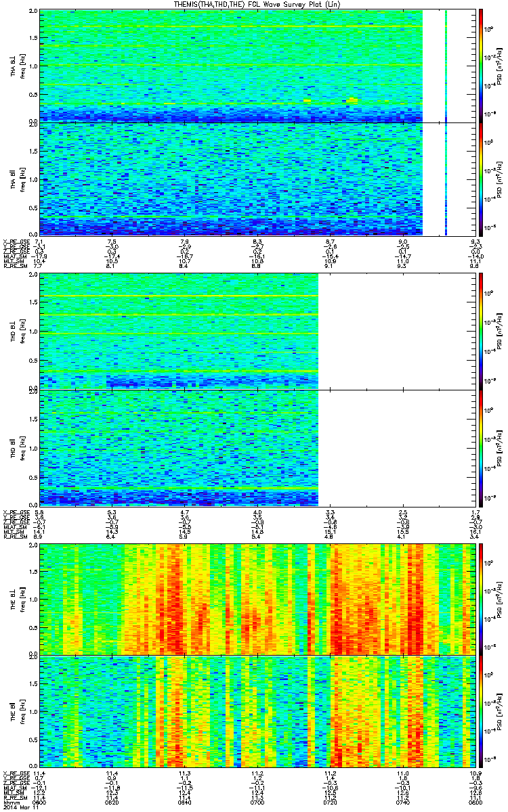Click the '0720' time tick label
Screen dimensions: 508x812
coord(331,802)
